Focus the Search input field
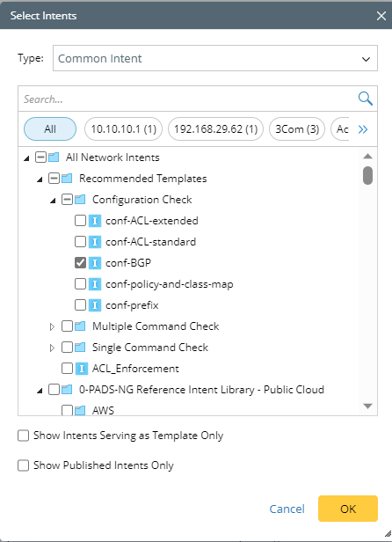 (x=188, y=99)
